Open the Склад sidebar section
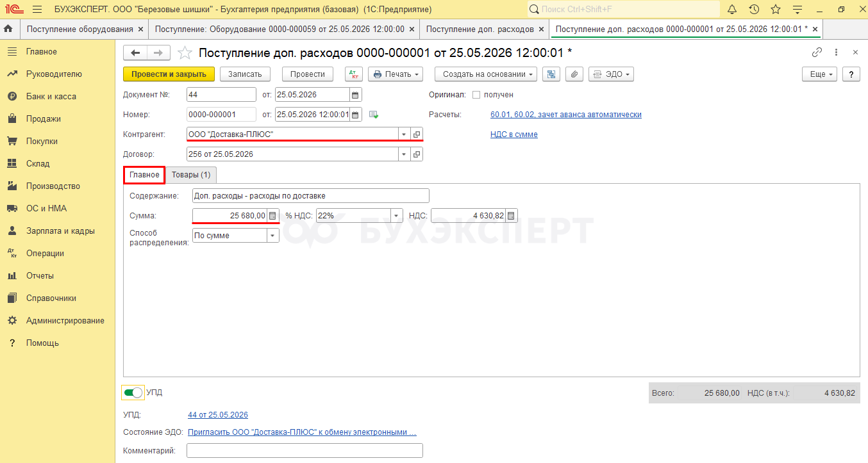 (38, 163)
